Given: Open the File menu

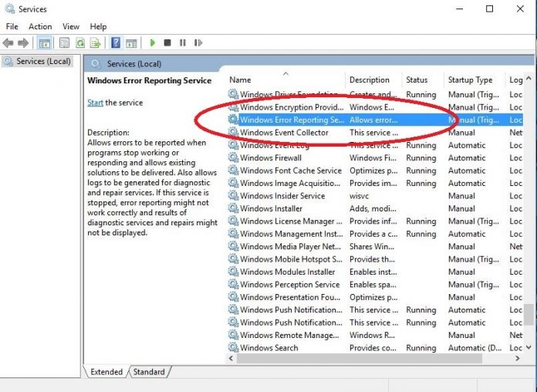Looking at the screenshot, I should [12, 26].
